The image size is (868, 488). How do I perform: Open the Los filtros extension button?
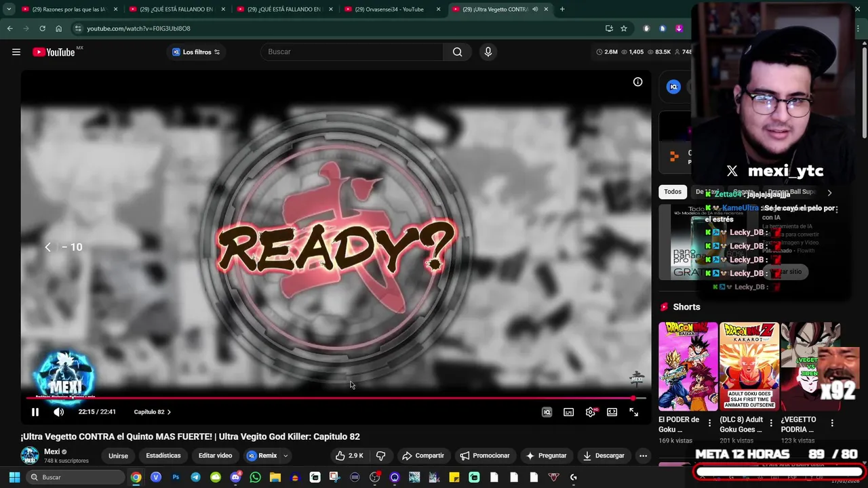point(196,52)
